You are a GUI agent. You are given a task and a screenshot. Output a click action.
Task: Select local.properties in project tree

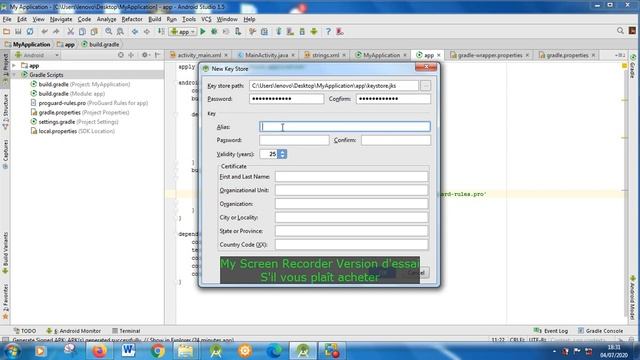[x=73, y=131]
